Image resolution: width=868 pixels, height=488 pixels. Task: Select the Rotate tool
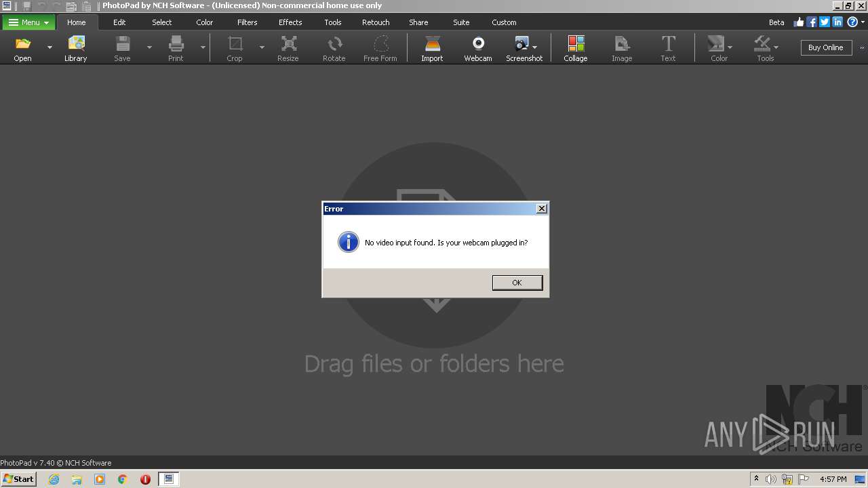pos(334,48)
